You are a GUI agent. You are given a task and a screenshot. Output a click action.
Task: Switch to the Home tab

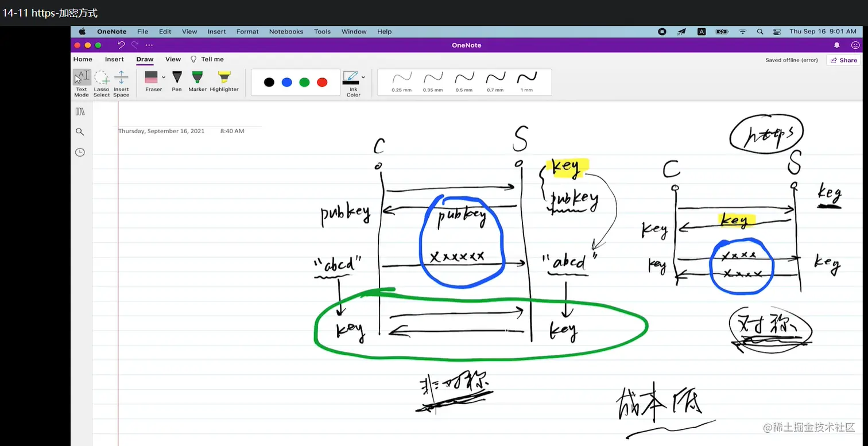point(83,59)
